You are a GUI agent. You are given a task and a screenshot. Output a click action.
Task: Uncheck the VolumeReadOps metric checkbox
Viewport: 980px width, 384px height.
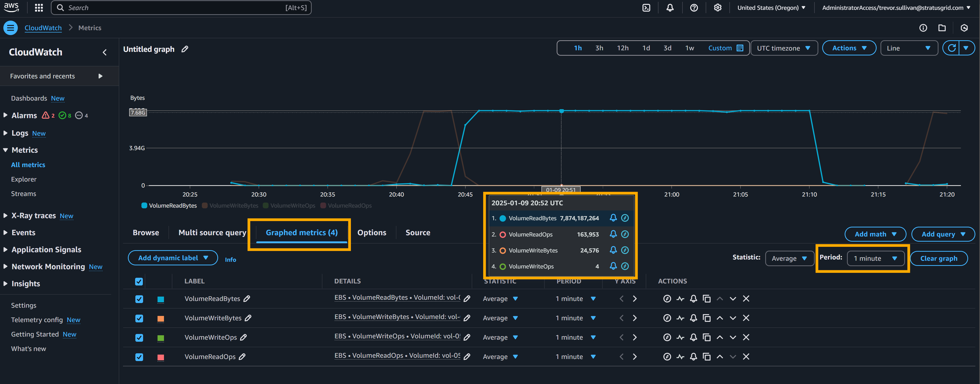[x=139, y=357]
